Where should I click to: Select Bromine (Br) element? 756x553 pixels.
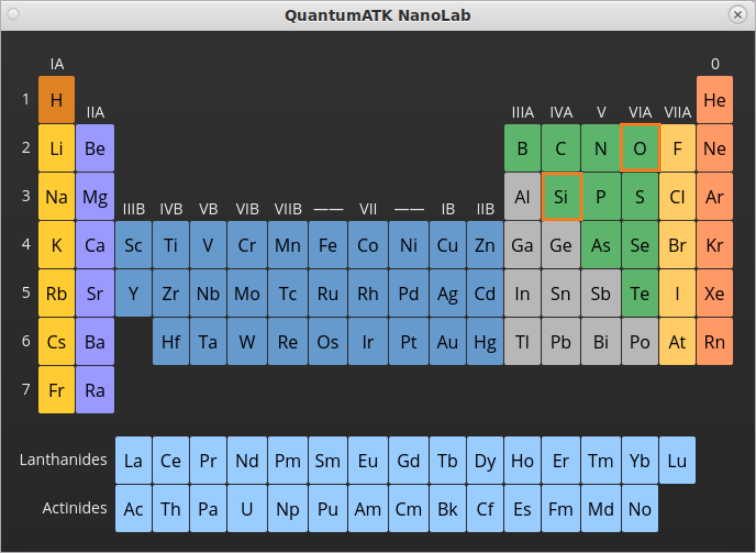pos(677,245)
